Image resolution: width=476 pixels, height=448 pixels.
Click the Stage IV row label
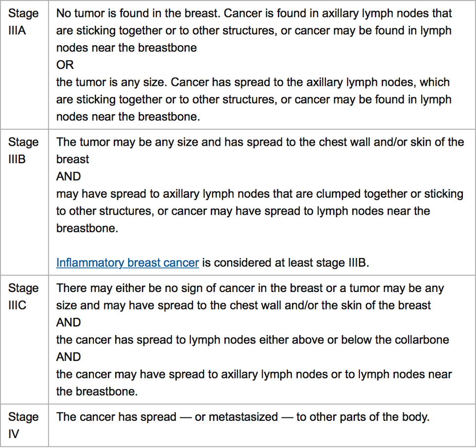point(23,425)
